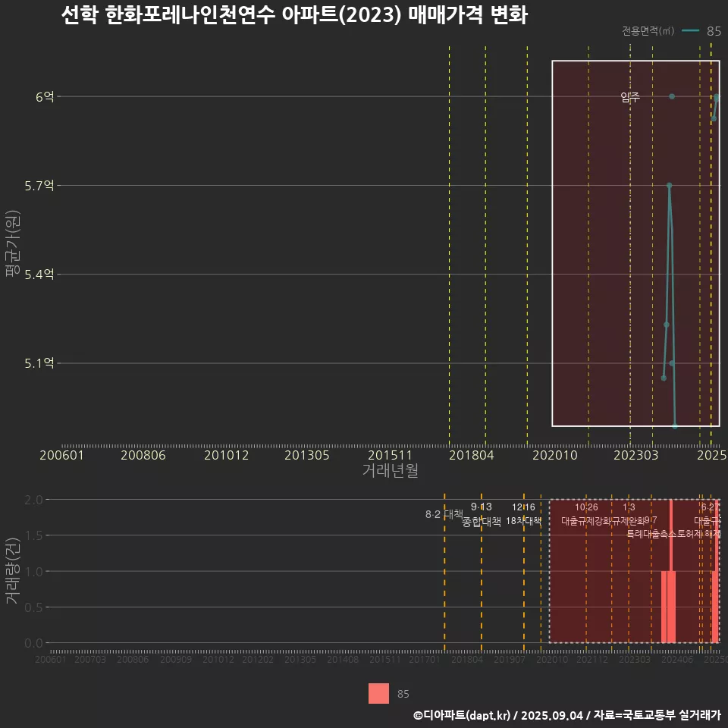Click the 201907 label on the volume axis
Screen dimensions: 728x728
click(510, 659)
